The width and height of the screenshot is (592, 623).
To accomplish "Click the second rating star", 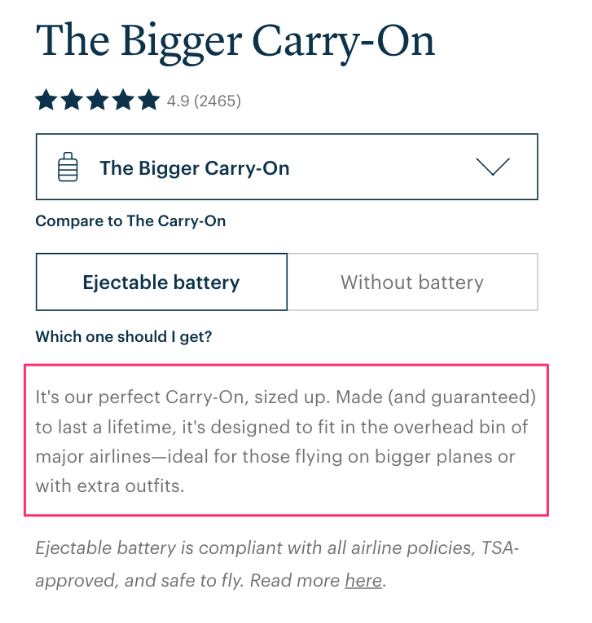I will pyautogui.click(x=72, y=99).
